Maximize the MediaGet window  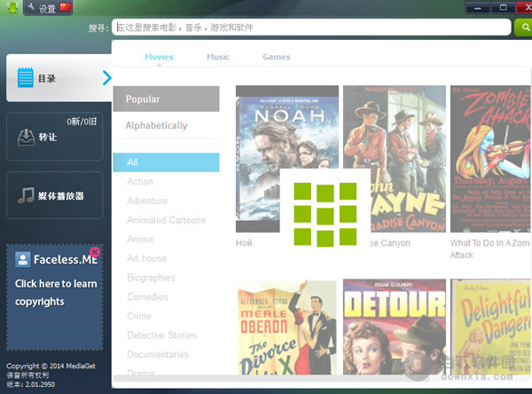click(503, 7)
